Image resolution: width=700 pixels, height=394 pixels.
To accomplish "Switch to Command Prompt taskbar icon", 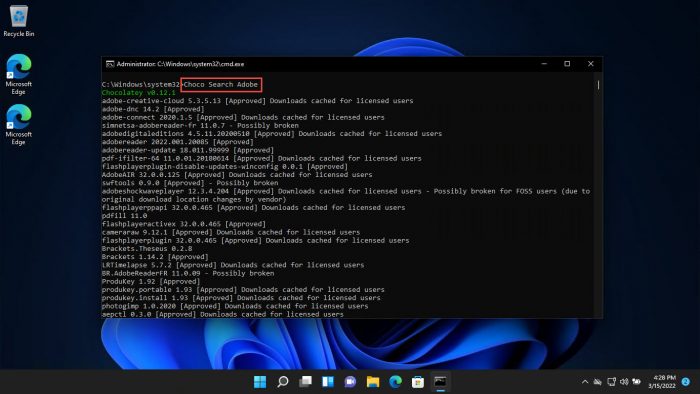I will (x=441, y=382).
